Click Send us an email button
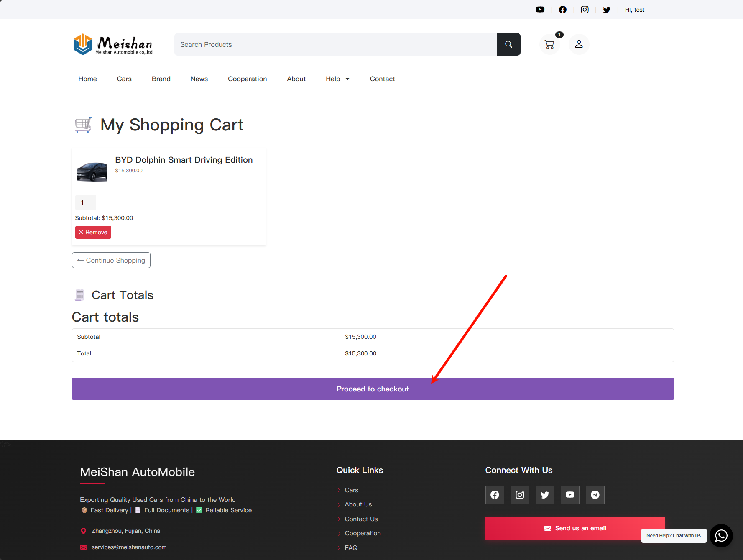 tap(575, 528)
